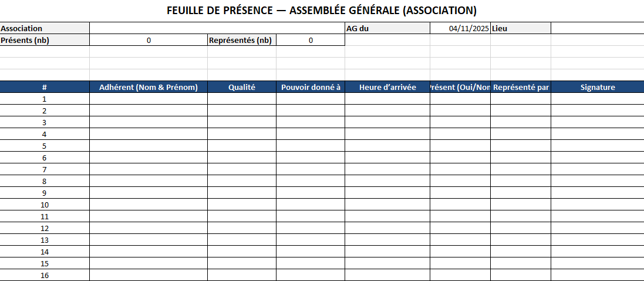Screen dimensions: 644x281
Task: Click the AG date cell showing 04/11/2025
Action: click(x=460, y=28)
